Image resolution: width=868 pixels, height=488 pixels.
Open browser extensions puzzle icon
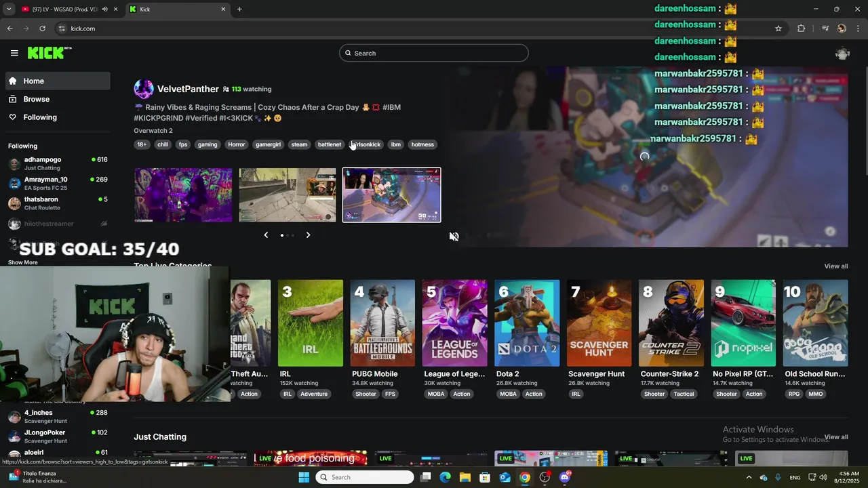pos(802,28)
